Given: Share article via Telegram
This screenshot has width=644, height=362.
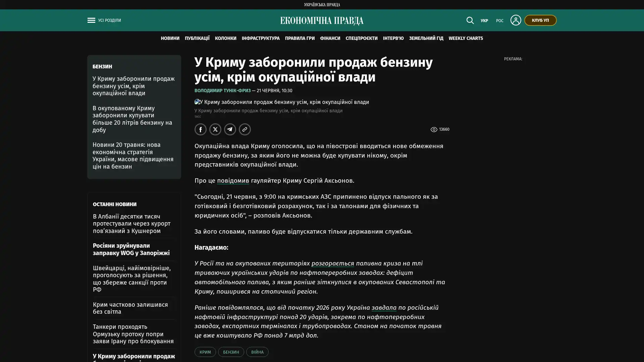Looking at the screenshot, I should [x=230, y=129].
